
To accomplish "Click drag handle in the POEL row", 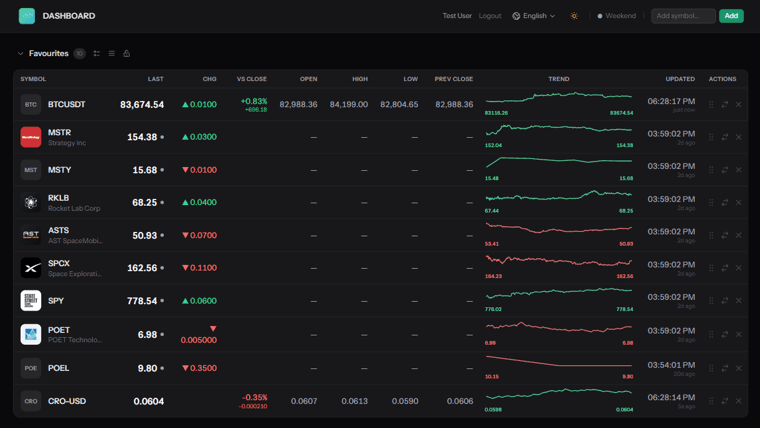I will pos(711,368).
